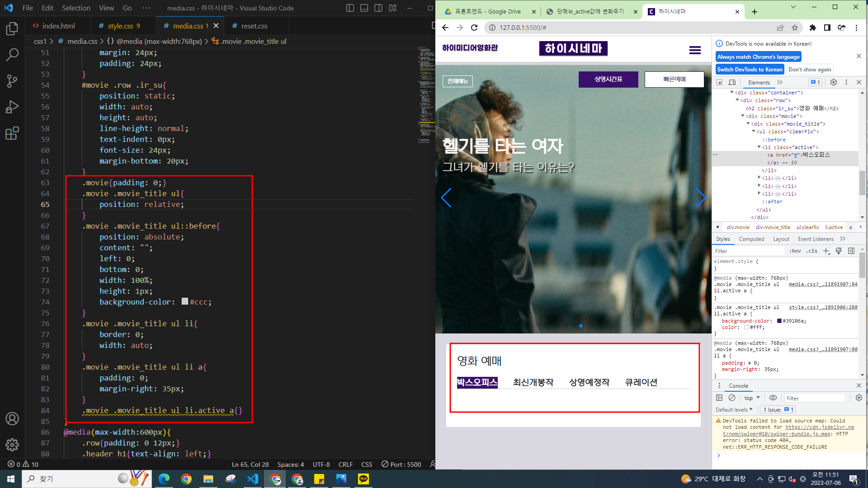Open the top context dropdown in Console
The height and width of the screenshot is (488, 868).
[752, 398]
